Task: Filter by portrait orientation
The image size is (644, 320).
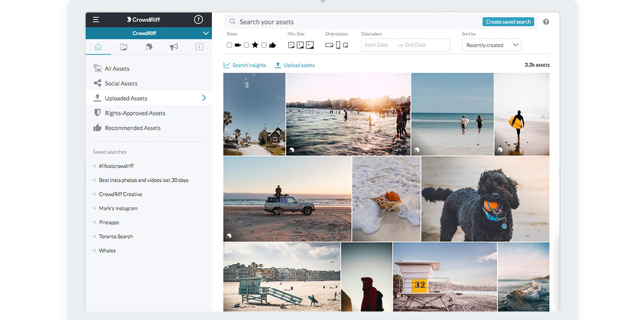Action: [338, 45]
